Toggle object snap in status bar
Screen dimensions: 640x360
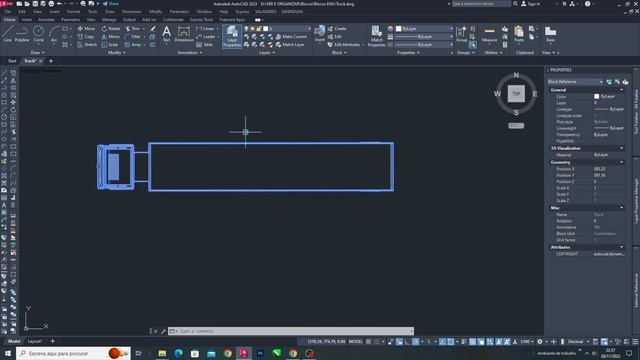pos(451,342)
